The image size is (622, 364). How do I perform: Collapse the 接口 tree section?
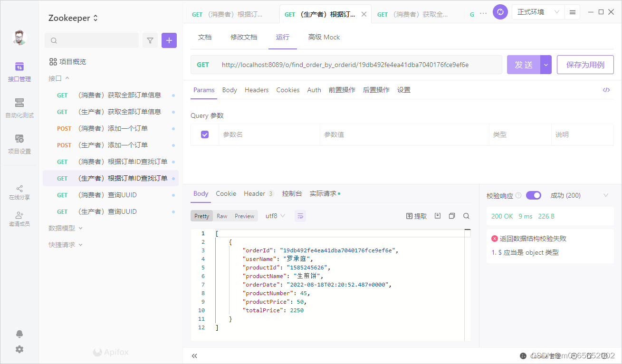[59, 78]
